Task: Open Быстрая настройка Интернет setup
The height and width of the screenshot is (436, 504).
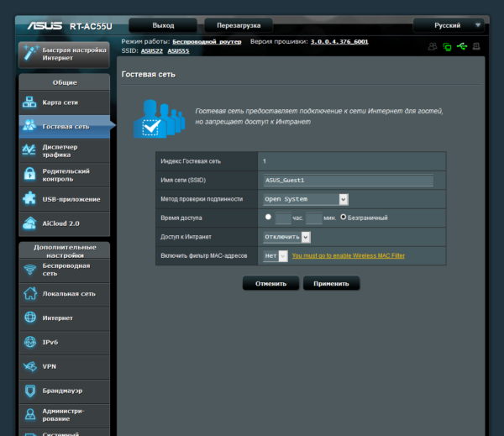Action: pos(64,55)
